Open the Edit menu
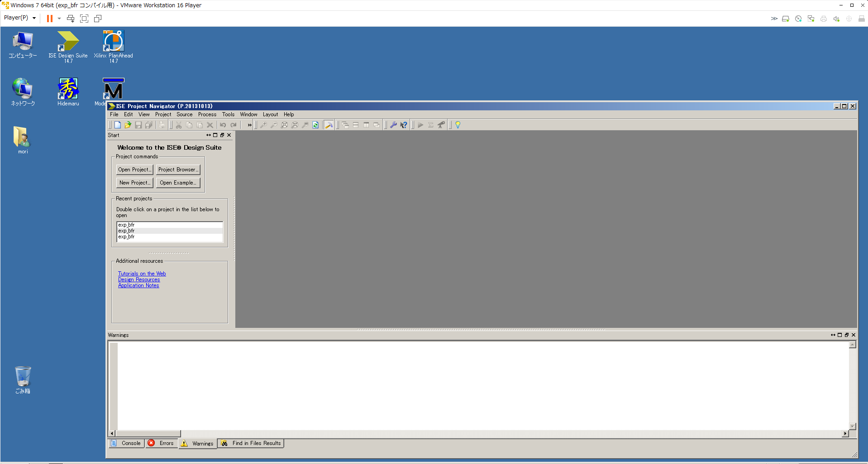The image size is (868, 464). (x=129, y=114)
